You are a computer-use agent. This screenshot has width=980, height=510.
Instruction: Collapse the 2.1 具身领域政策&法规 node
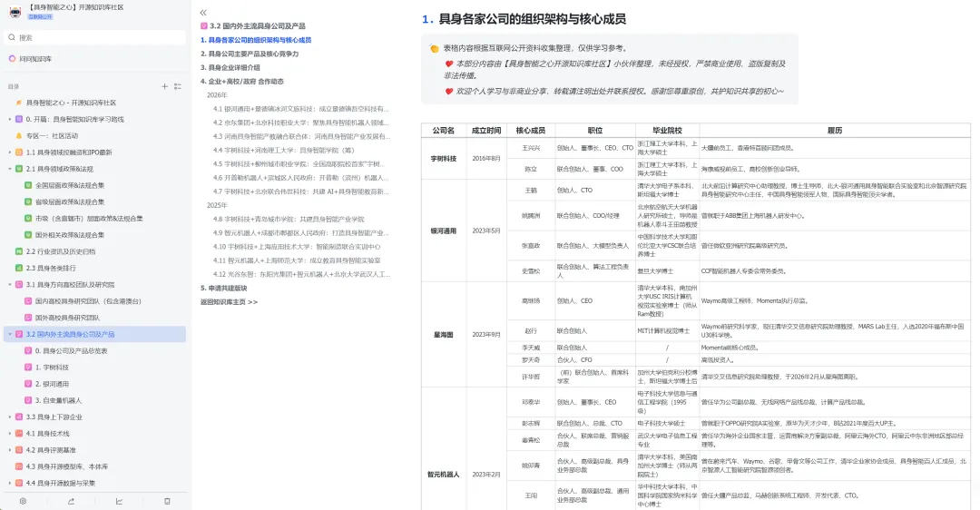click(9, 169)
